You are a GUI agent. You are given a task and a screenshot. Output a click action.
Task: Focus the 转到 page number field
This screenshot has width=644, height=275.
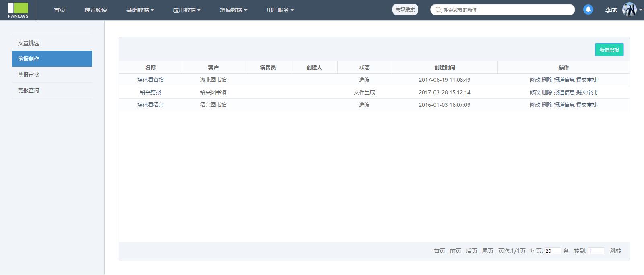[x=596, y=251]
